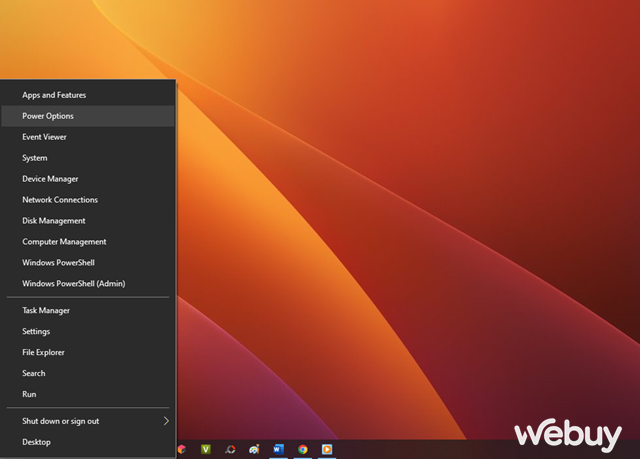Start Windows PowerShell (Admin)

click(88, 284)
